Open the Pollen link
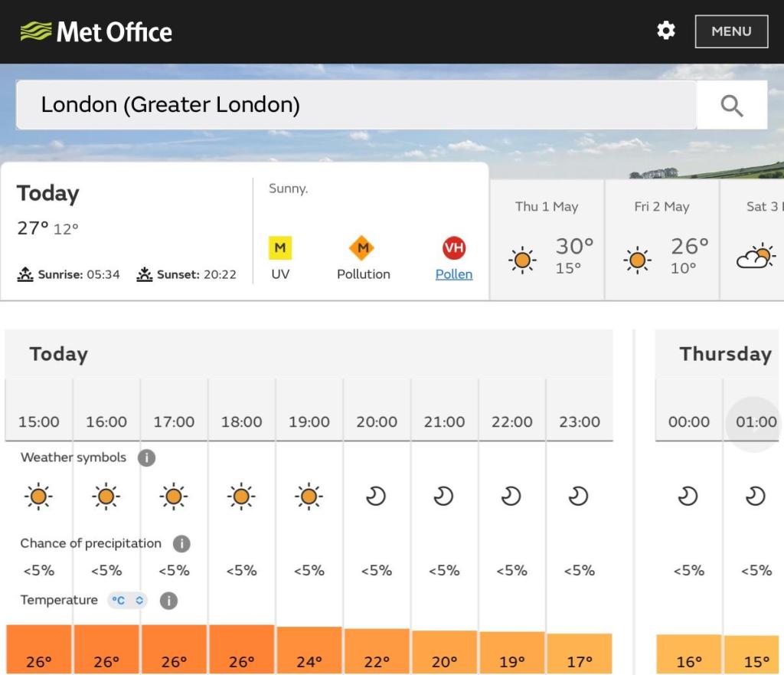 pos(454,274)
